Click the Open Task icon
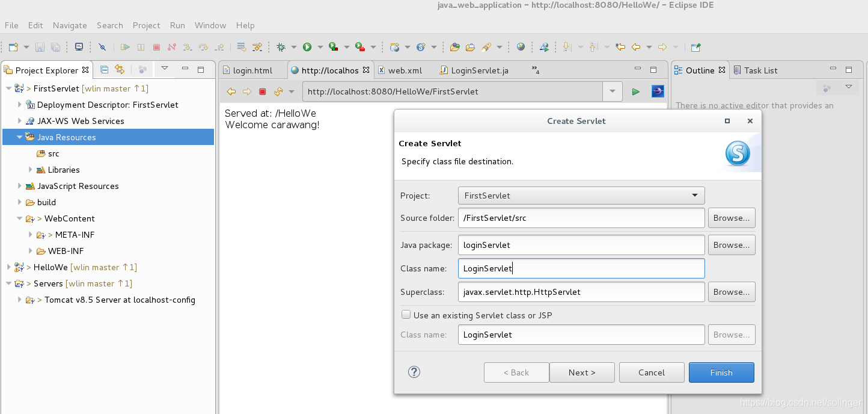Viewport: 868px width, 414px height. 470,47
